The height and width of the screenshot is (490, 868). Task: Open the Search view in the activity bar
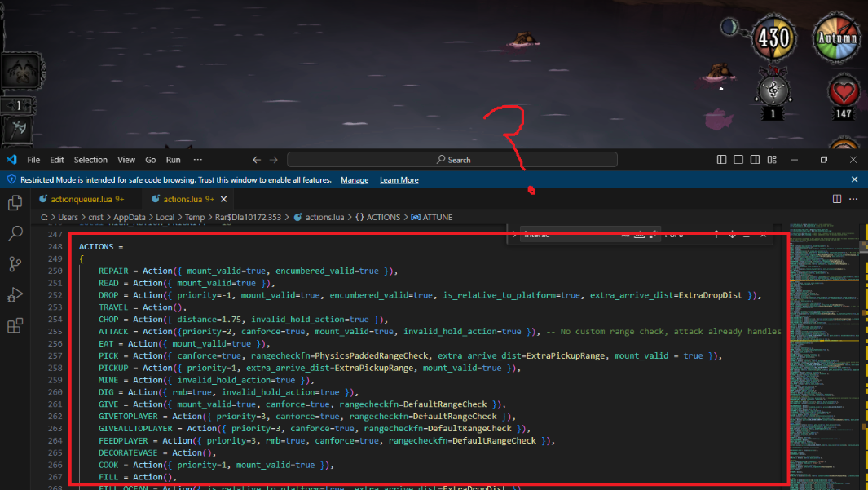(x=15, y=234)
